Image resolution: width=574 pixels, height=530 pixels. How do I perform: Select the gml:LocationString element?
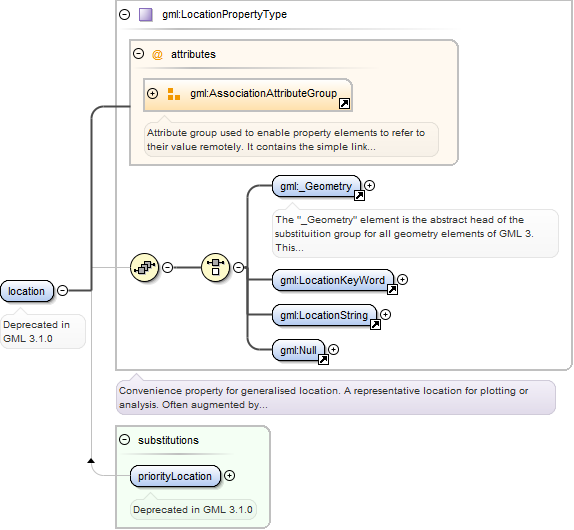324,315
